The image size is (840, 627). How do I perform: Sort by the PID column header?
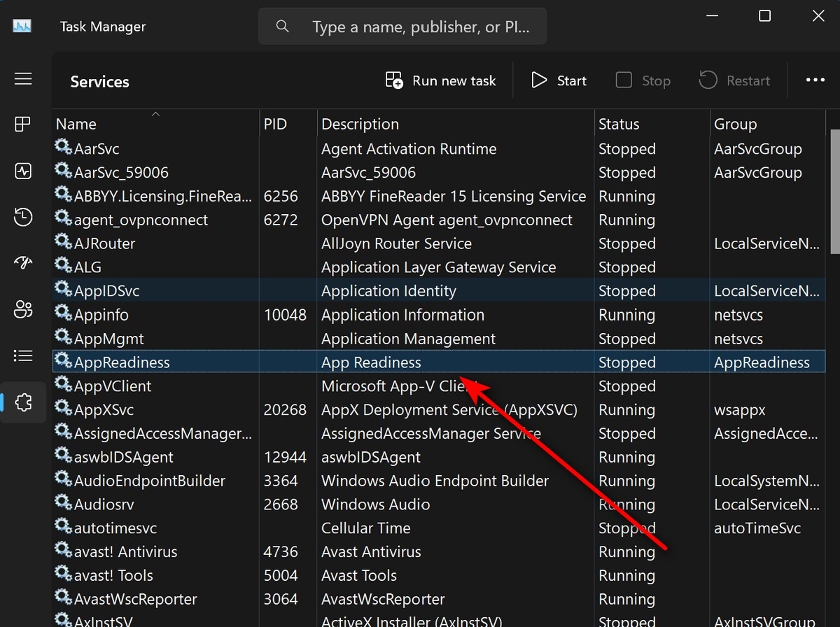click(275, 125)
